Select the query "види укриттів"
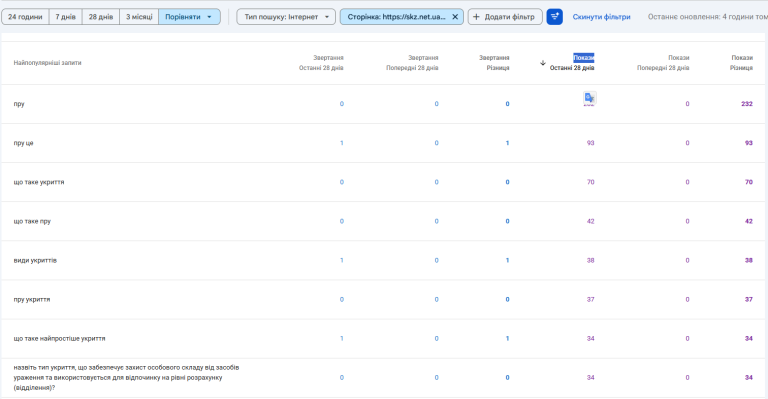The height and width of the screenshot is (399, 768). tap(35, 260)
